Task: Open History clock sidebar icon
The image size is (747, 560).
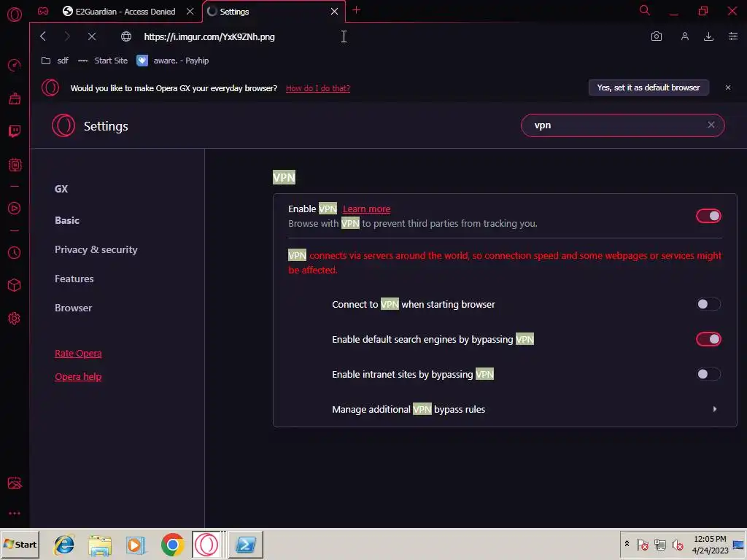Action: (15, 252)
